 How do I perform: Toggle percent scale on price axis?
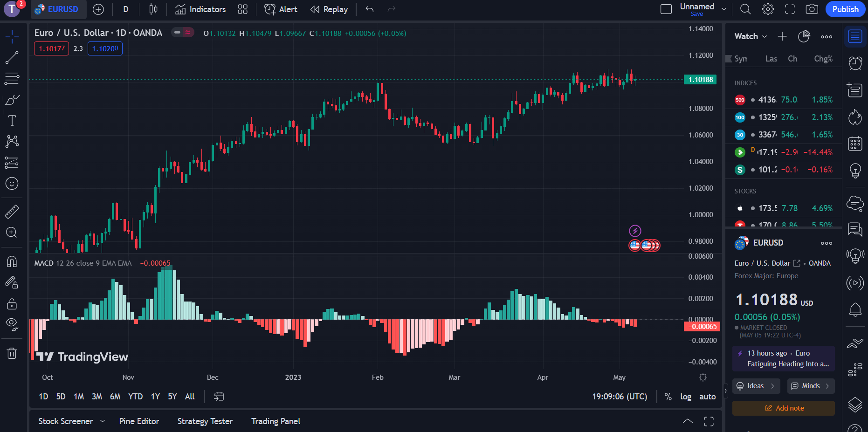click(668, 397)
